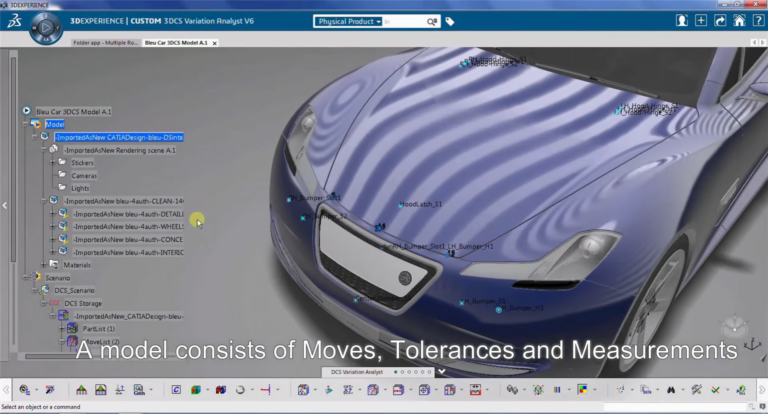Screen dimensions: 768x414
Task: Select the 'Bleu Car 3DCS Model A.1' tab
Action: click(x=176, y=43)
